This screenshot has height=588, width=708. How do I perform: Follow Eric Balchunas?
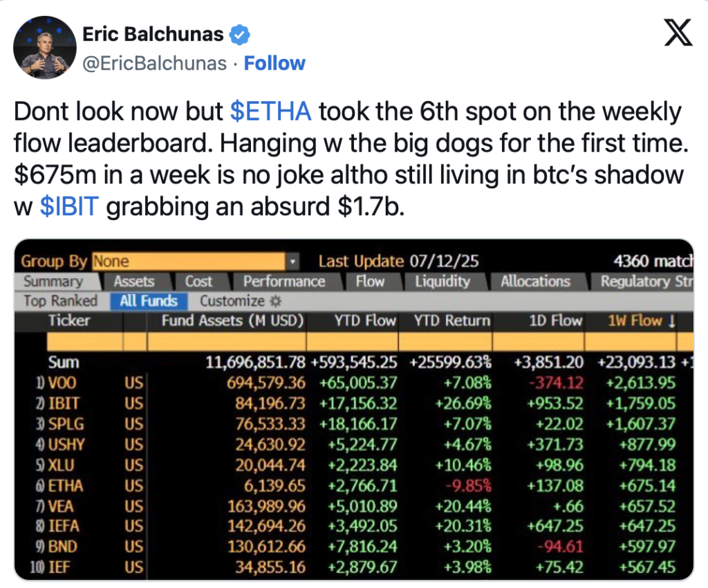(274, 63)
